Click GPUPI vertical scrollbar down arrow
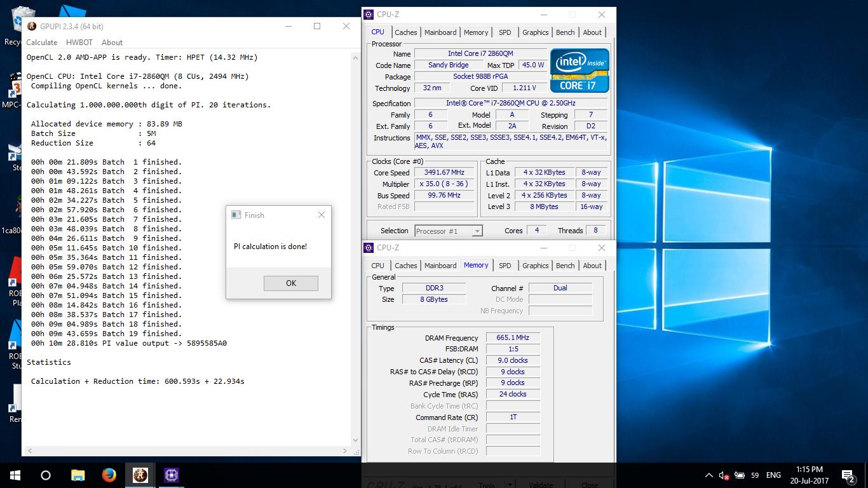Image resolution: width=868 pixels, height=488 pixels. tap(355, 440)
